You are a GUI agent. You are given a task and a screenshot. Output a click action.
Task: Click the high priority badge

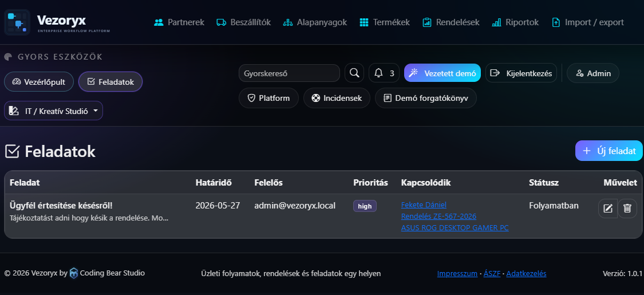[x=365, y=206]
